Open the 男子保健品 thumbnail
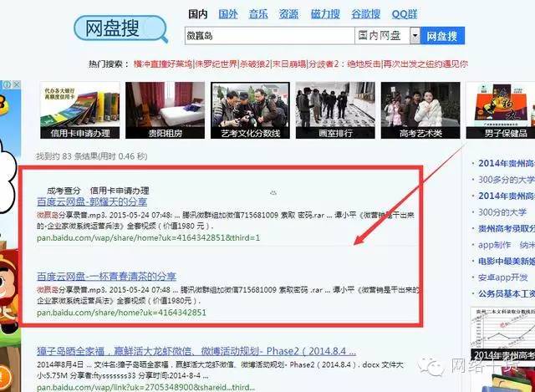Image resolution: width=535 pixels, height=392 pixels. (501, 110)
